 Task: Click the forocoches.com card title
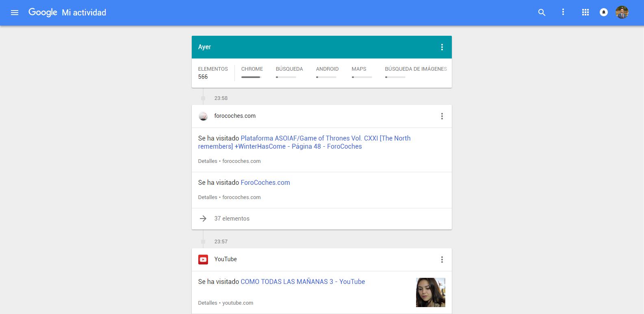(235, 116)
